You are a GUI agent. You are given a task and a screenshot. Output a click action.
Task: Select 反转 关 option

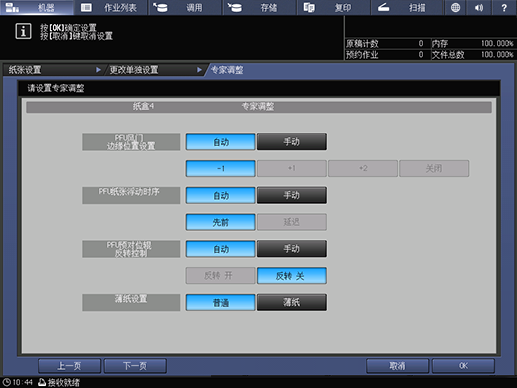click(x=292, y=276)
